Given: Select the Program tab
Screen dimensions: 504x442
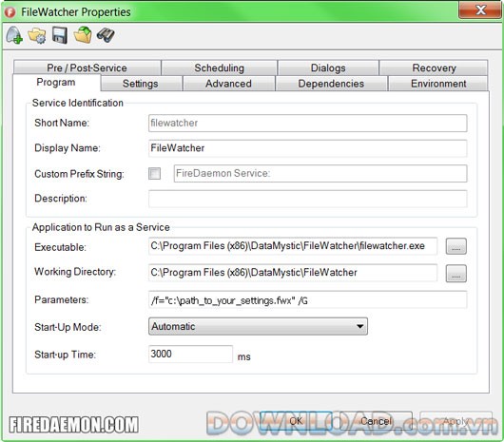Looking at the screenshot, I should tap(56, 83).
